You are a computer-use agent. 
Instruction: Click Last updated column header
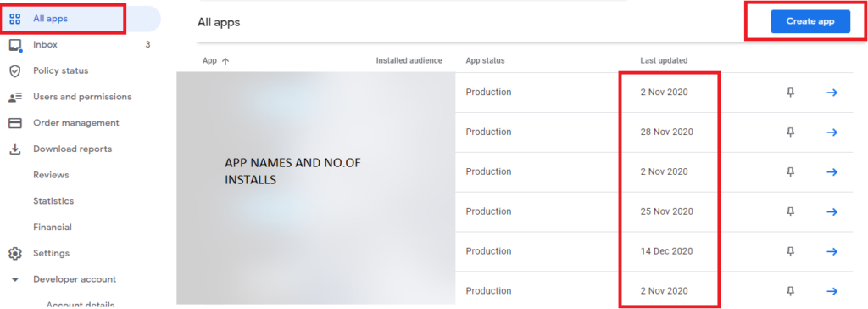click(664, 60)
